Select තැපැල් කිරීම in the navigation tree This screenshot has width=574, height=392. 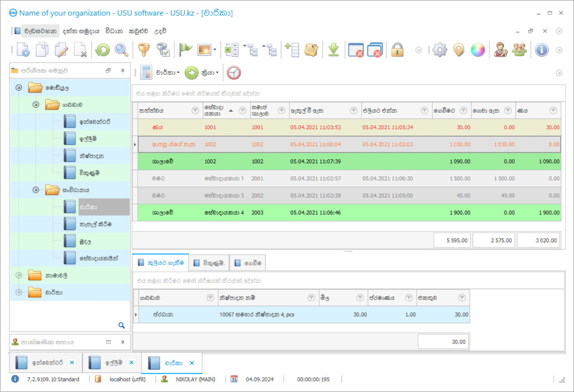coord(96,224)
